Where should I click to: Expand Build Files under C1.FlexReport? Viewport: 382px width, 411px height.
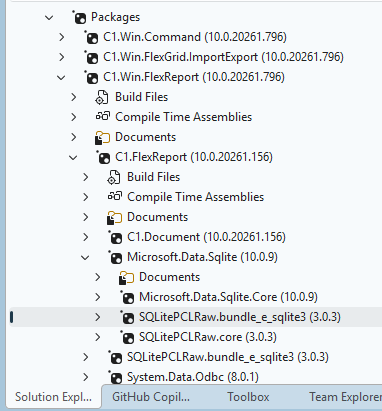click(x=85, y=177)
